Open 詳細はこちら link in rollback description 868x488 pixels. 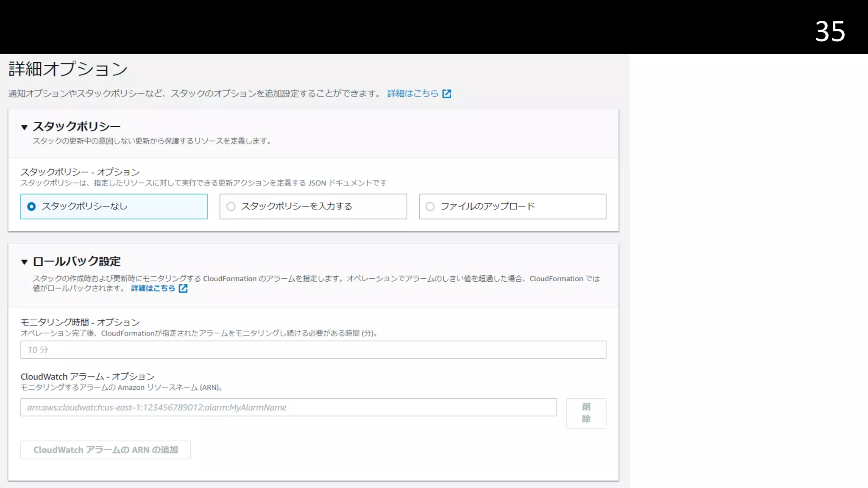click(x=153, y=288)
